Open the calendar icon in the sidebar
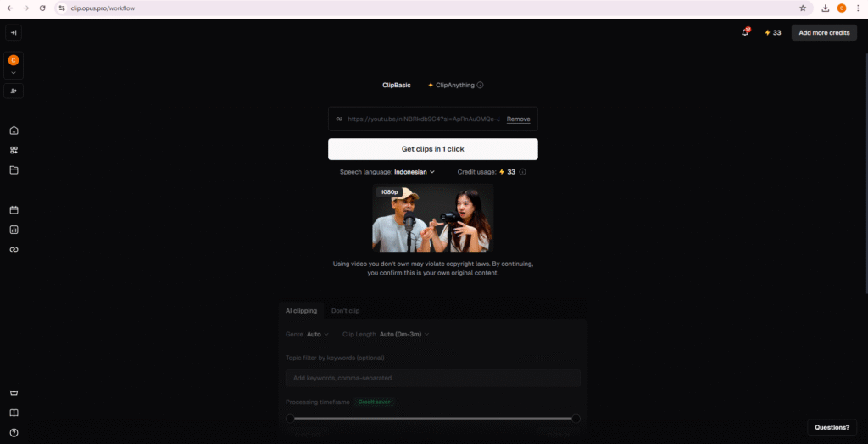 pos(14,210)
